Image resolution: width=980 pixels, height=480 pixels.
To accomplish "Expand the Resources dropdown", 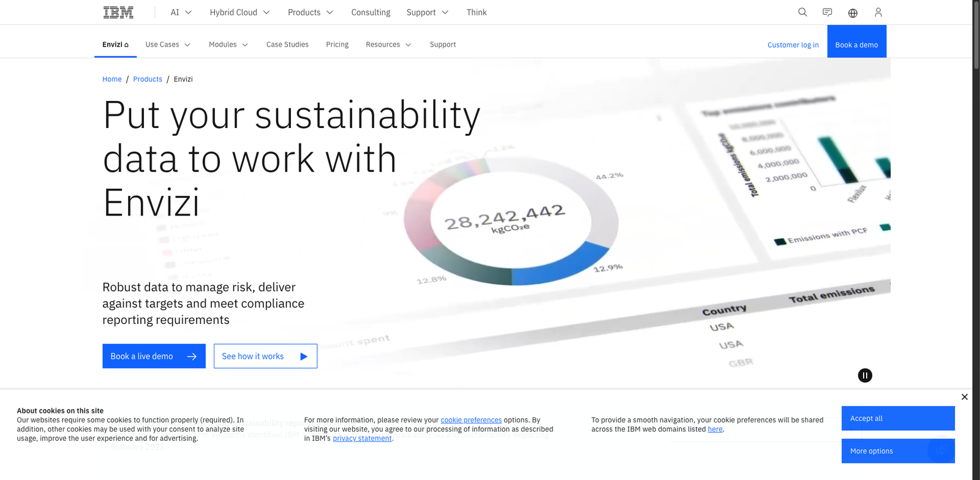I will [x=388, y=45].
